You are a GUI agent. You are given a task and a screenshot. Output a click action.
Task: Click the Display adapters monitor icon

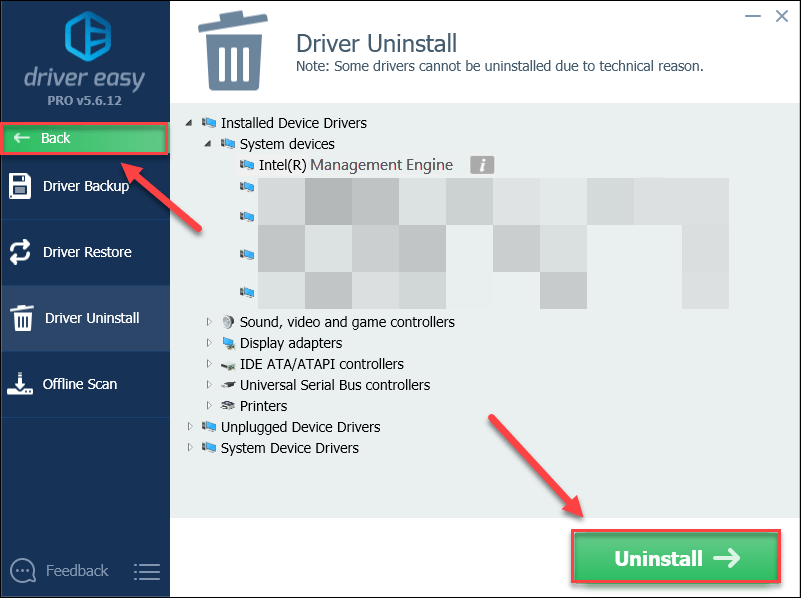[x=228, y=343]
